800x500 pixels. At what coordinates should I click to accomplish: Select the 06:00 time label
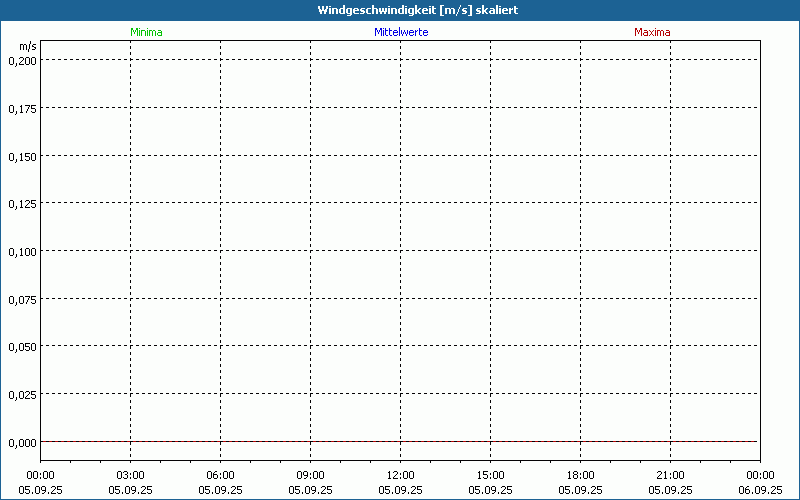(220, 475)
